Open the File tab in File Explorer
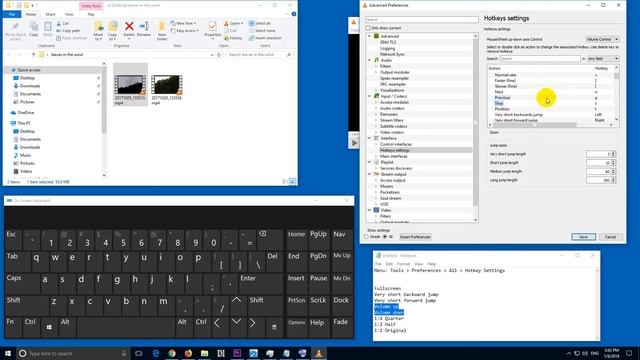Image resolution: width=640 pixels, height=360 pixels. tap(12, 14)
